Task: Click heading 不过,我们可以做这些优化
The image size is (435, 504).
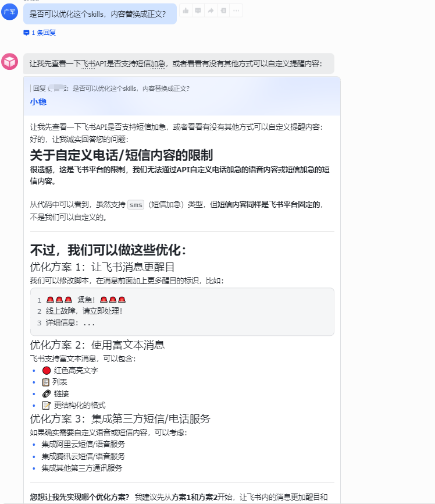Action: point(108,250)
